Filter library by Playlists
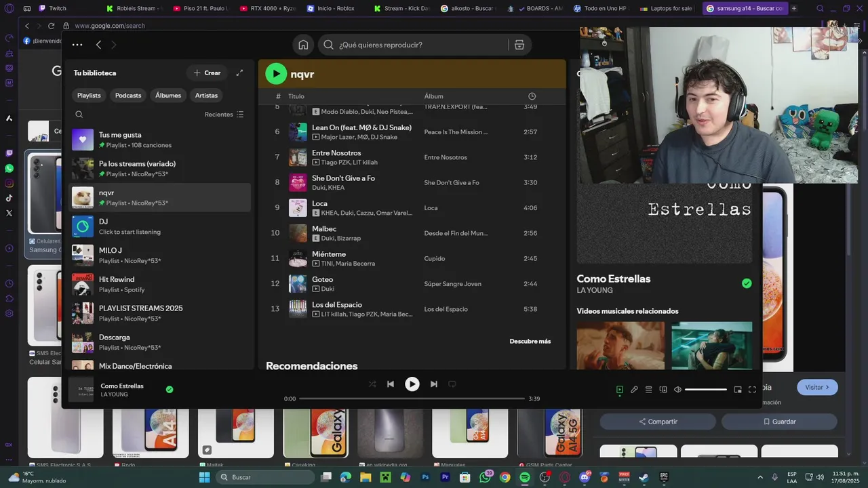This screenshot has width=868, height=488. 89,96
